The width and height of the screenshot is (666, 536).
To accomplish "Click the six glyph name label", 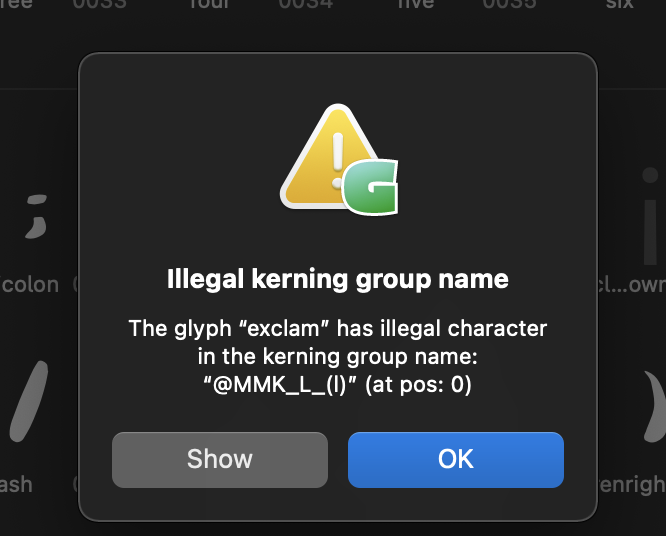I will [620, 4].
